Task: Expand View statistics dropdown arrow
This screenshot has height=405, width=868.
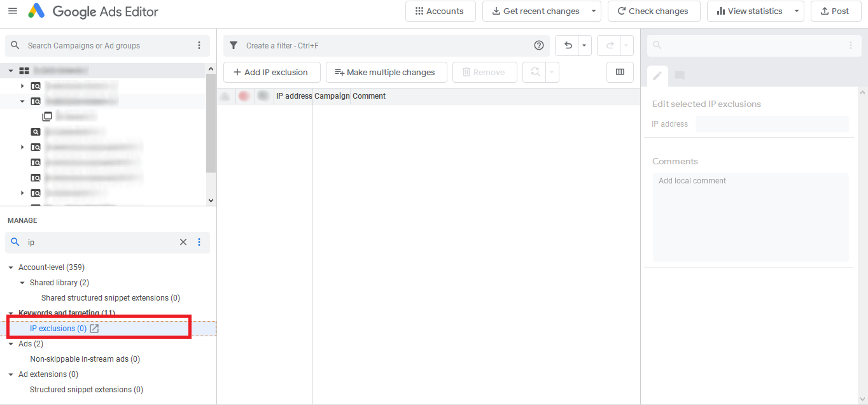Action: [797, 11]
